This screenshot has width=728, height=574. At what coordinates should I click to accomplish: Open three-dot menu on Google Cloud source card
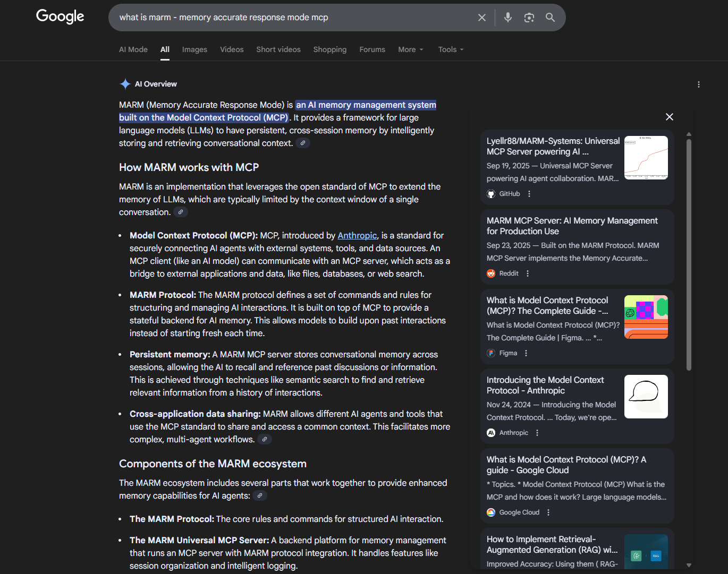coord(548,512)
